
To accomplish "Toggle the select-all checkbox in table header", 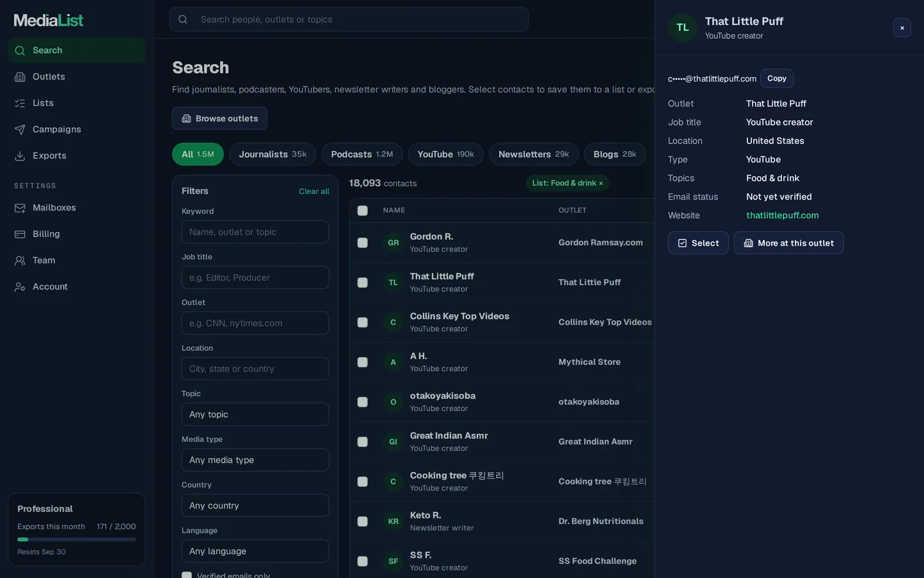I will pyautogui.click(x=363, y=211).
